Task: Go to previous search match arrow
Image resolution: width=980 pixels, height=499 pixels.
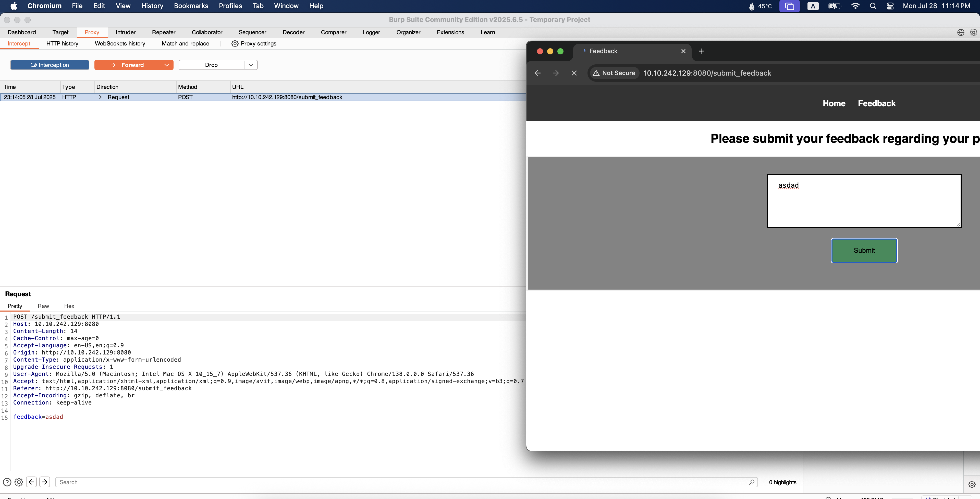Action: [32, 482]
